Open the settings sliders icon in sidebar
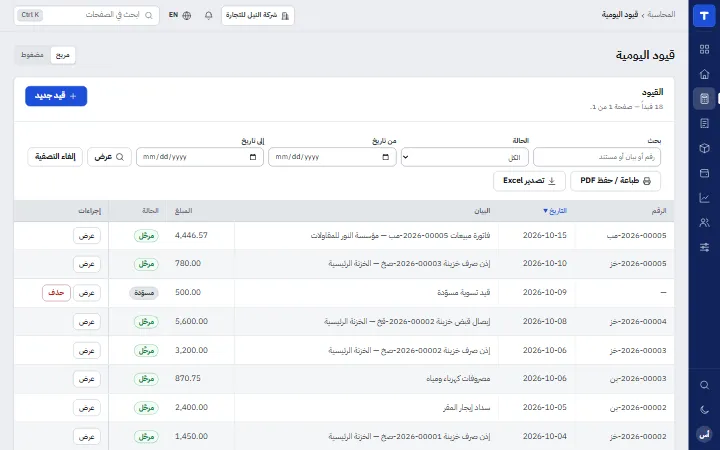Image resolution: width=720 pixels, height=450 pixels. [x=704, y=248]
